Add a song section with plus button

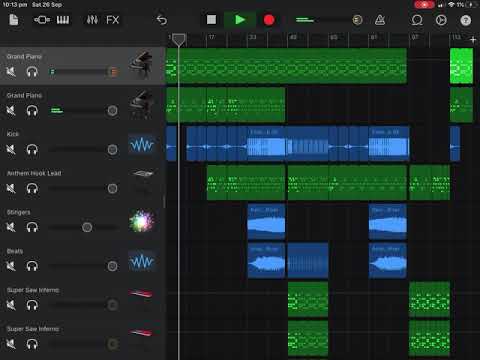(473, 40)
